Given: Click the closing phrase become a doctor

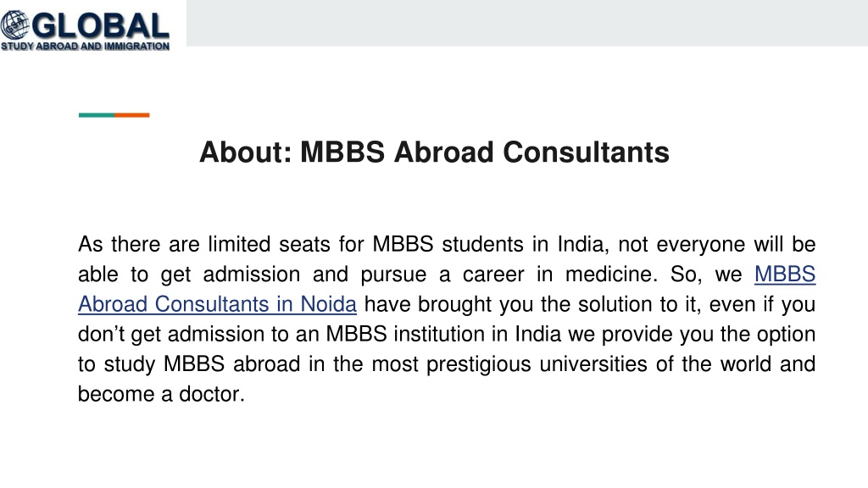Looking at the screenshot, I should 161,395.
